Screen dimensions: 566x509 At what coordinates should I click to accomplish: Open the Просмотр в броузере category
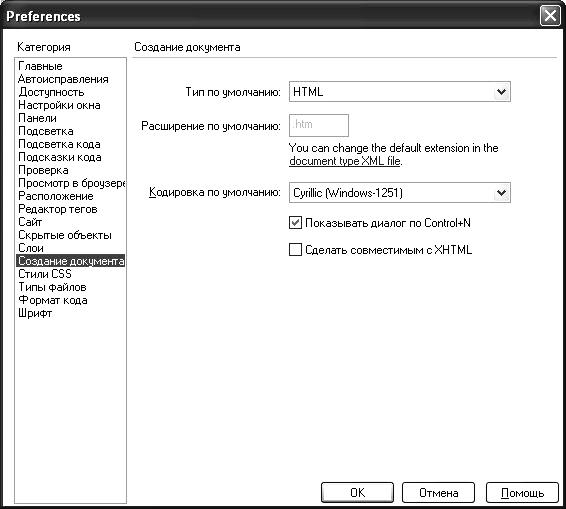[71, 183]
